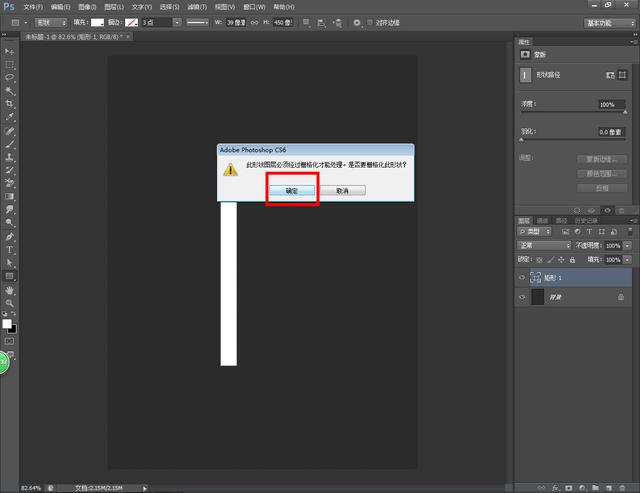Expand the stroke width dropdown

pos(177,21)
